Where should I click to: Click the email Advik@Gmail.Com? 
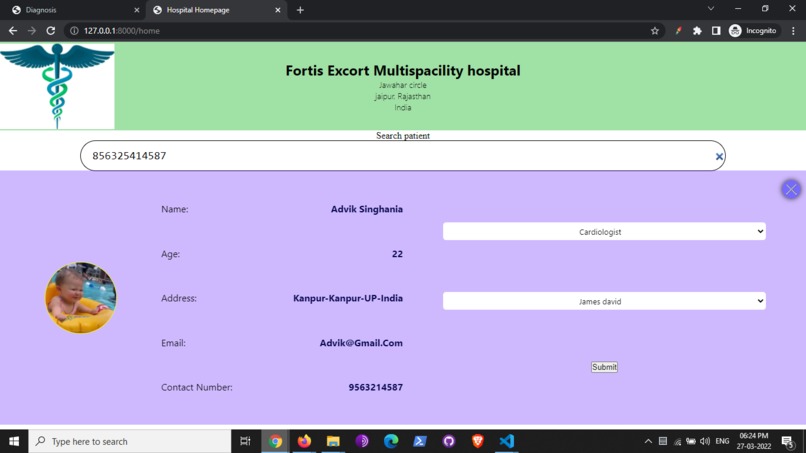coord(361,343)
